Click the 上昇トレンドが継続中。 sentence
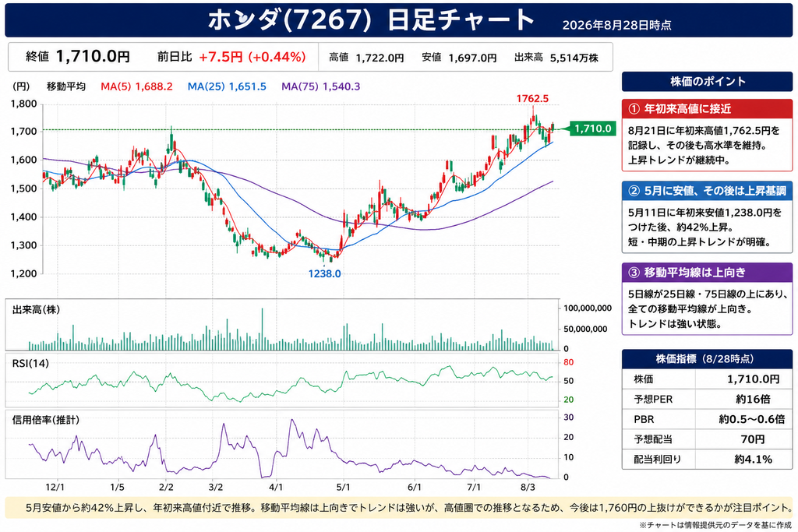The width and height of the screenshot is (798, 532). point(680,160)
